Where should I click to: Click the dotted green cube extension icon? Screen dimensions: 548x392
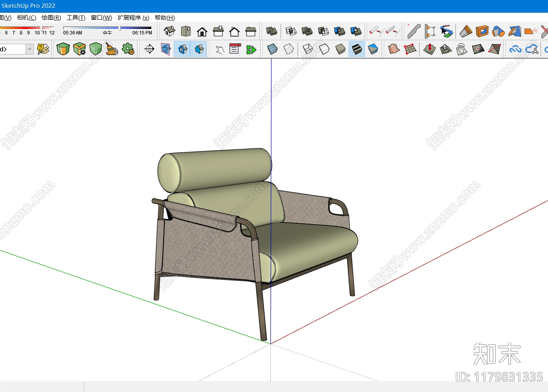96,49
